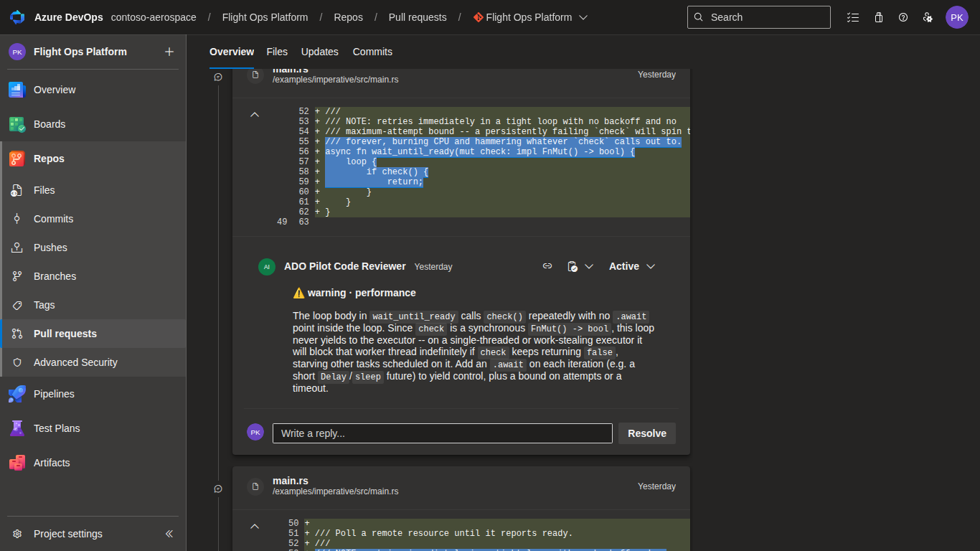
Task: Click the first main.rs file icon
Action: 255,75
